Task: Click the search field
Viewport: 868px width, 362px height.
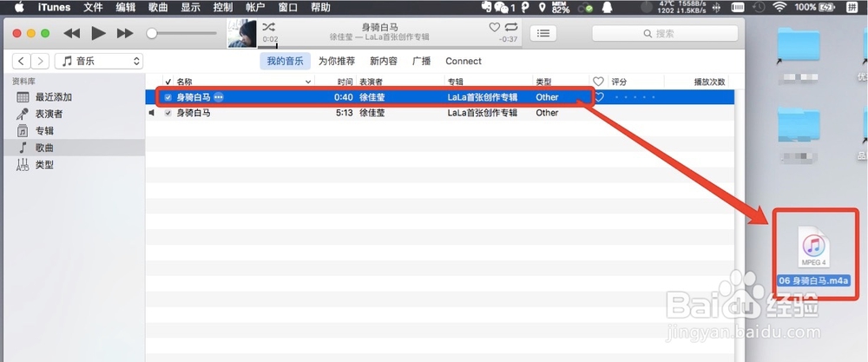Action: pos(665,33)
